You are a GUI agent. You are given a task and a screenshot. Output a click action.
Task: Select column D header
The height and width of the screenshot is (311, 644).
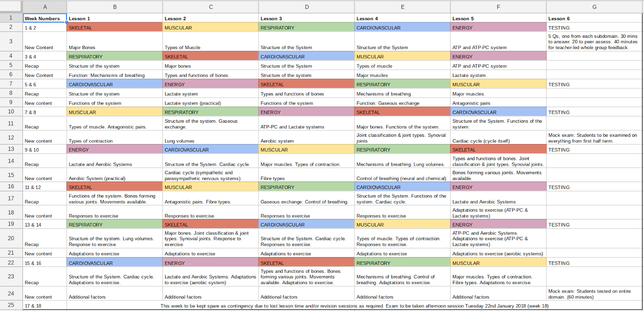click(307, 7)
